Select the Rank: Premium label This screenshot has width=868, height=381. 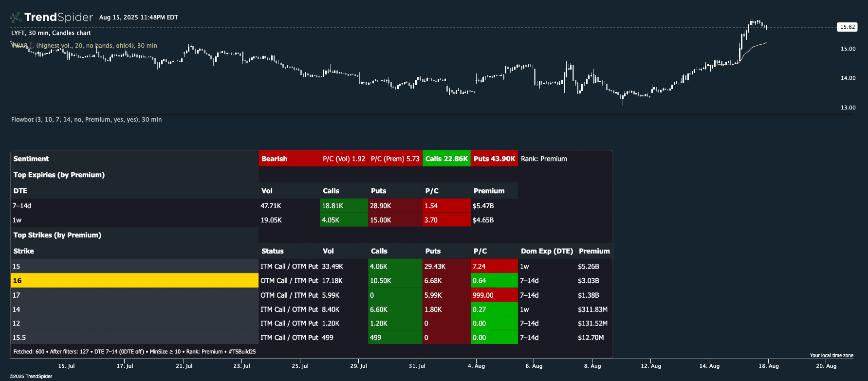pos(544,159)
